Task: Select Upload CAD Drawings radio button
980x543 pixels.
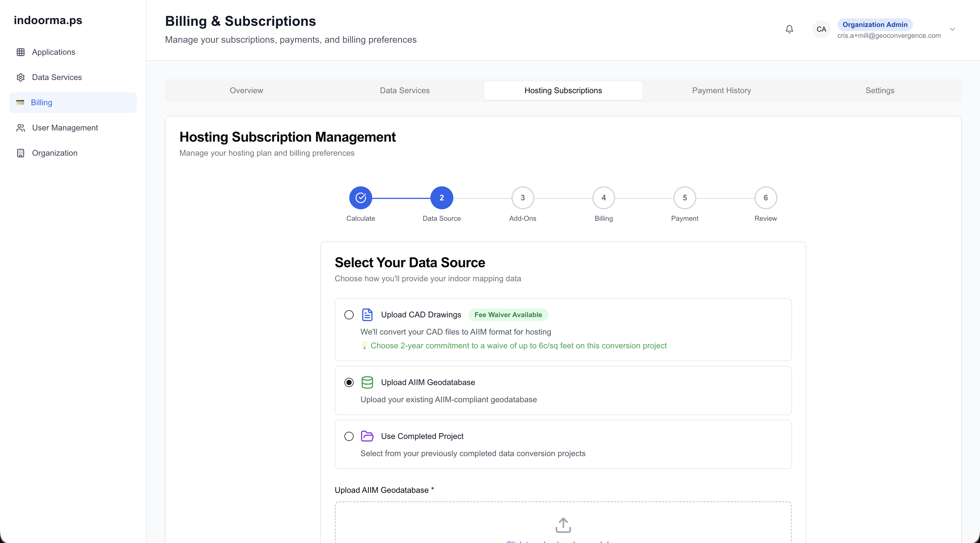Action: coord(349,315)
